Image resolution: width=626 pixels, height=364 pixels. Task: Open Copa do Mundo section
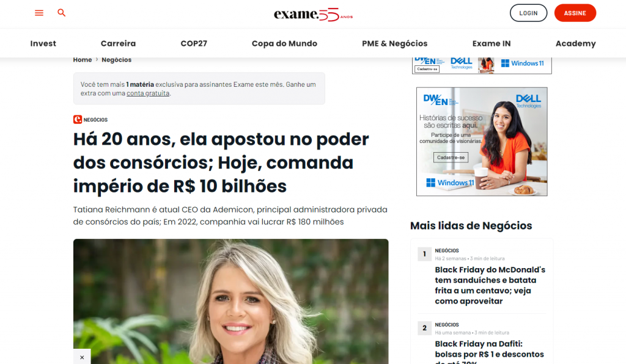pos(285,43)
